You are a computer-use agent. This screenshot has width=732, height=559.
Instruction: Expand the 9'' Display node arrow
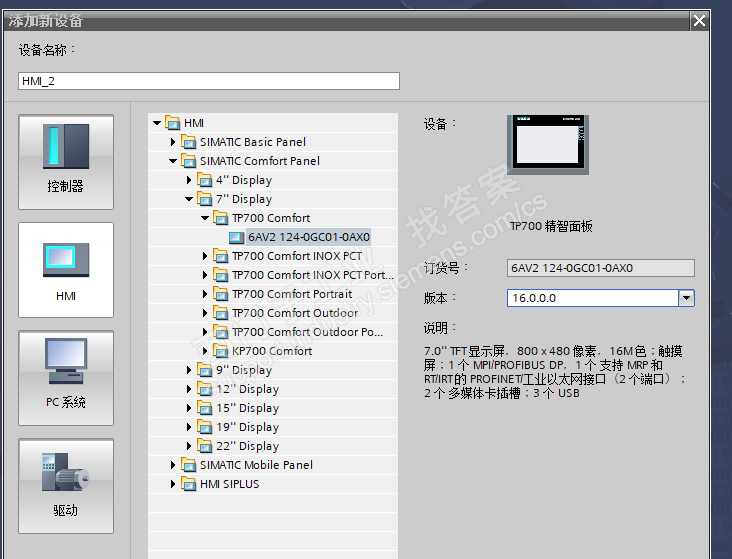189,370
